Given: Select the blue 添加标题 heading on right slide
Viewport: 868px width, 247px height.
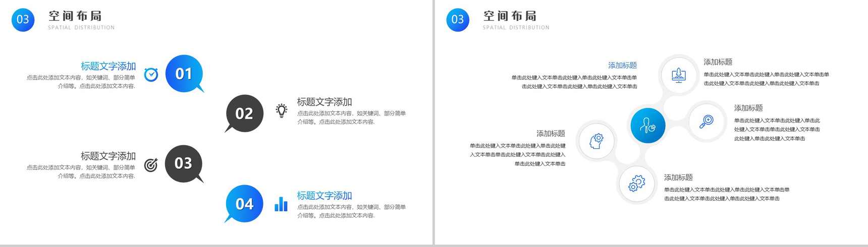Looking at the screenshot, I should pos(622,66).
